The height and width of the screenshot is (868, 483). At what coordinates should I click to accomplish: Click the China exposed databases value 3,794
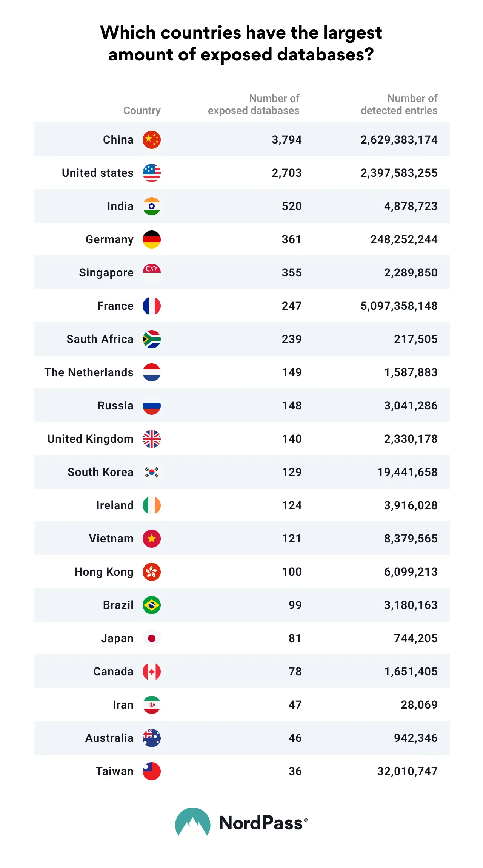(x=287, y=140)
